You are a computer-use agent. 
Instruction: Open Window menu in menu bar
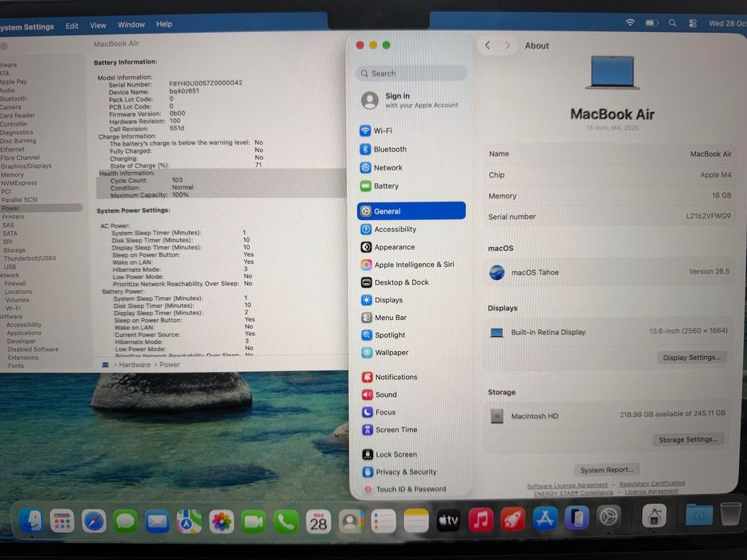pos(131,25)
